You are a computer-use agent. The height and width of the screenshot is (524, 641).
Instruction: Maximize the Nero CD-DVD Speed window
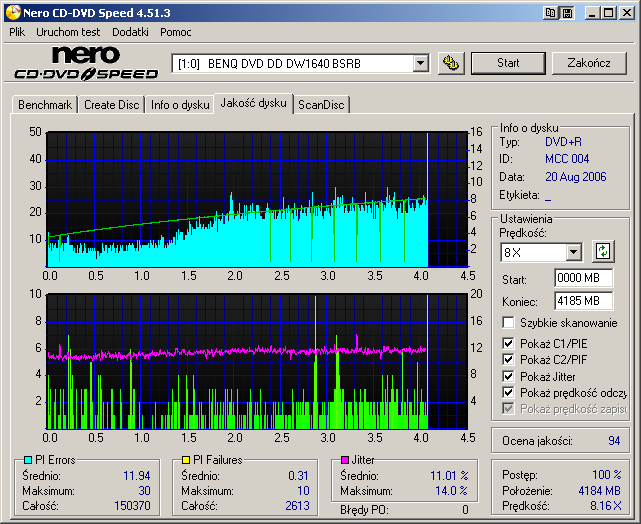[x=609, y=13]
